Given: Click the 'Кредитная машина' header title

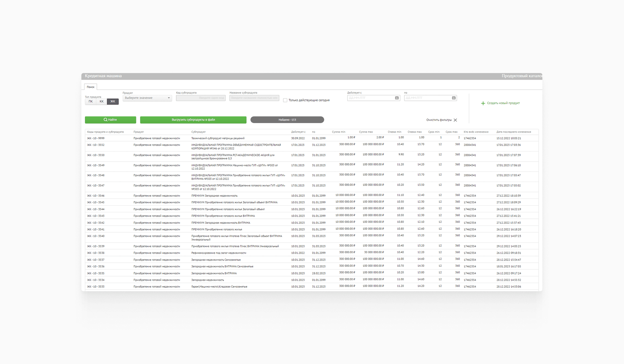Looking at the screenshot, I should click(x=103, y=76).
